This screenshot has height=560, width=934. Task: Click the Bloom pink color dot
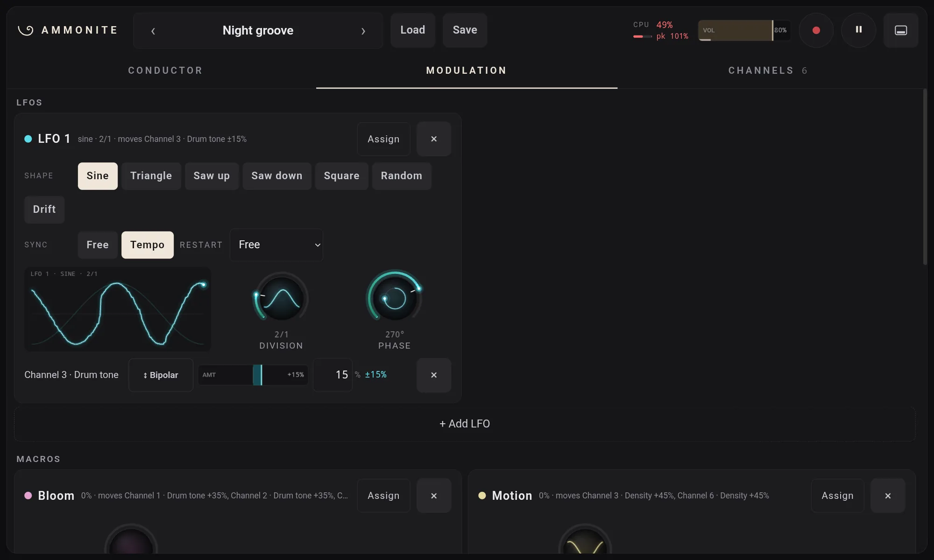(x=28, y=495)
